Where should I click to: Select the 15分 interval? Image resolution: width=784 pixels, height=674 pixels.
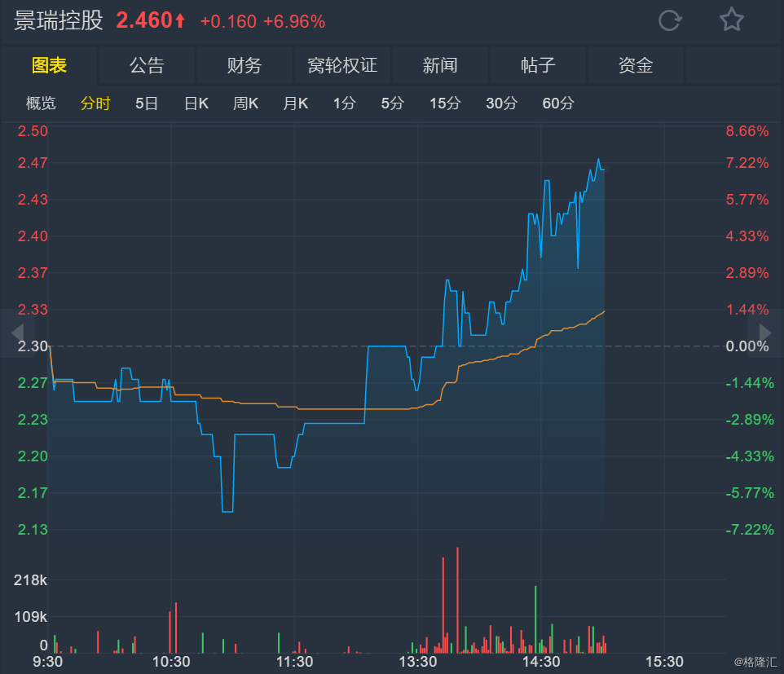click(x=445, y=104)
